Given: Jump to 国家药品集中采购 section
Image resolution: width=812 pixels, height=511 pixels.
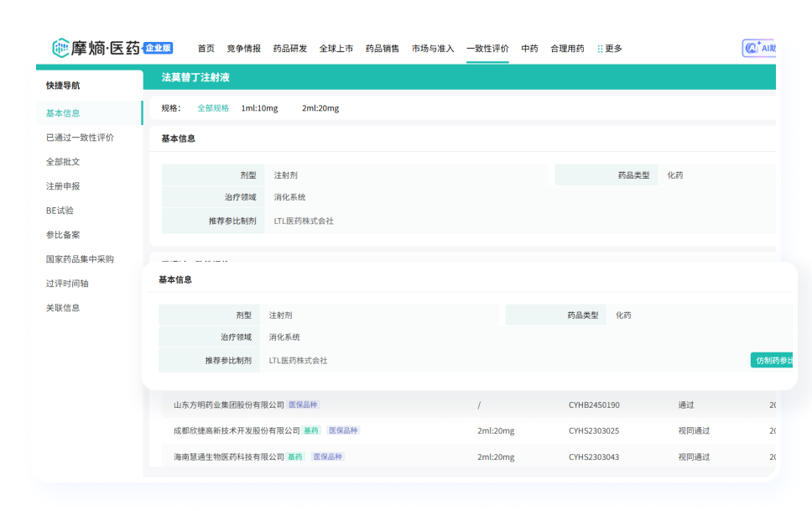Looking at the screenshot, I should tap(80, 259).
